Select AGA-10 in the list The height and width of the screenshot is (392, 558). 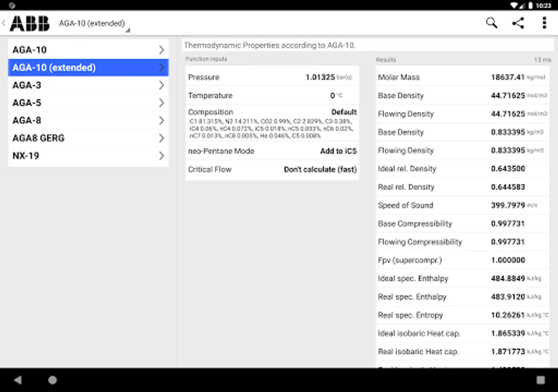click(x=88, y=50)
